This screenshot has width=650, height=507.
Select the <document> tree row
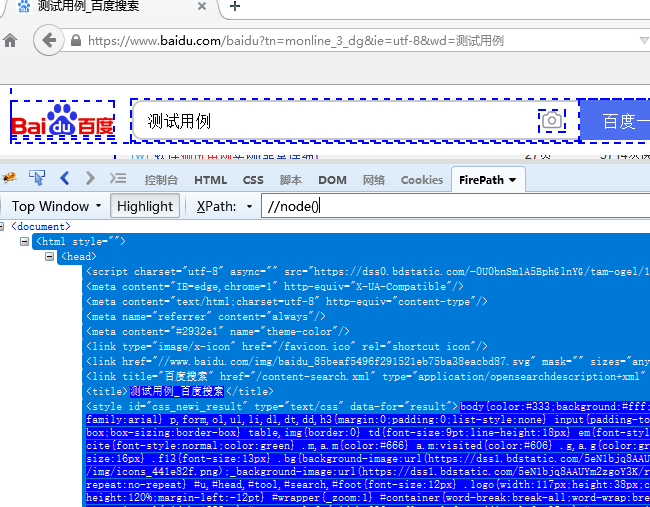click(41, 226)
